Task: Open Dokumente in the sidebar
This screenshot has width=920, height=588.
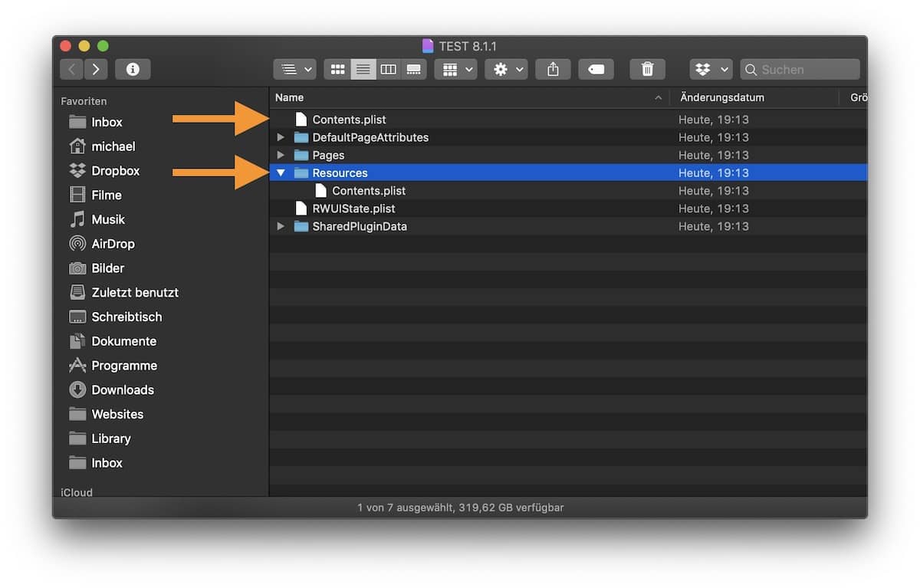Action: click(x=112, y=341)
